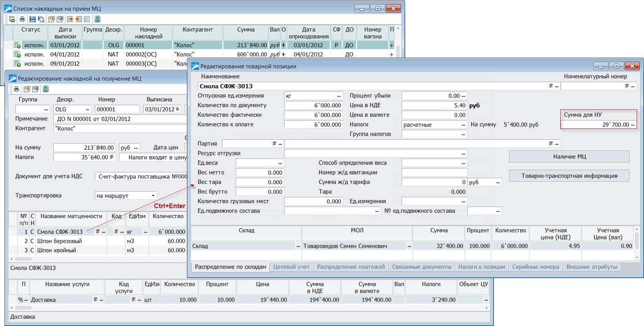Click Наличие МЦ button
Screen dimensions: 644x326
point(569,157)
